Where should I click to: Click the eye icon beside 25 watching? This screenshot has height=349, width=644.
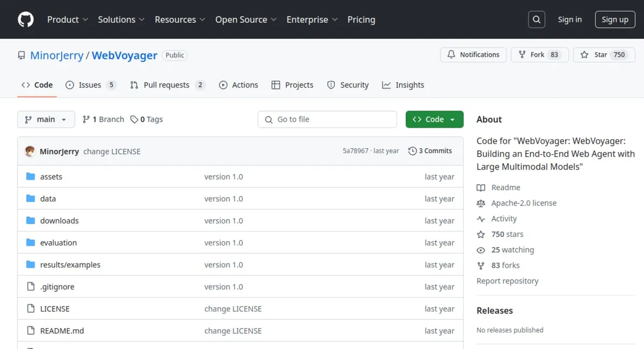point(481,250)
